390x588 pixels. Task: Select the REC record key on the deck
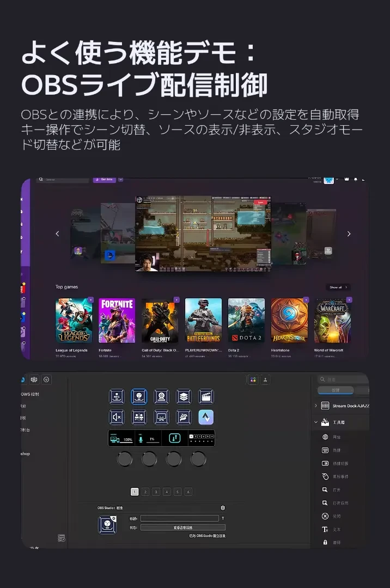pos(117,396)
